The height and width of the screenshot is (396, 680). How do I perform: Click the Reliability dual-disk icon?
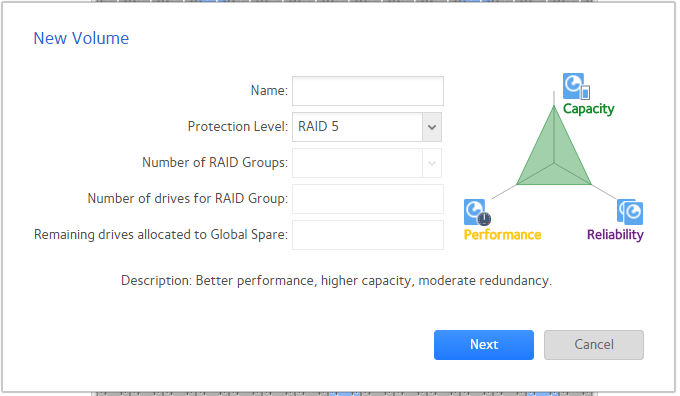630,212
